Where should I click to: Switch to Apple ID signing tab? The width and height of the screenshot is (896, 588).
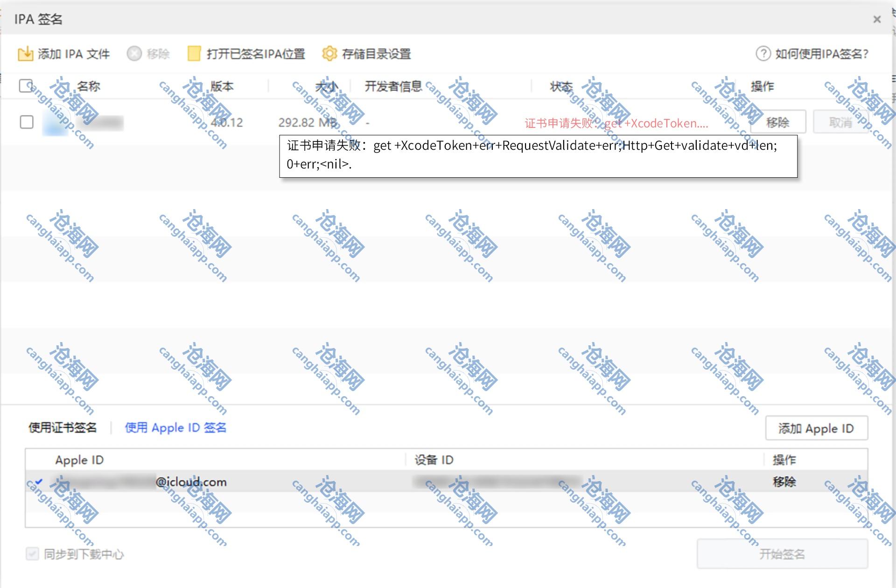pyautogui.click(x=175, y=427)
